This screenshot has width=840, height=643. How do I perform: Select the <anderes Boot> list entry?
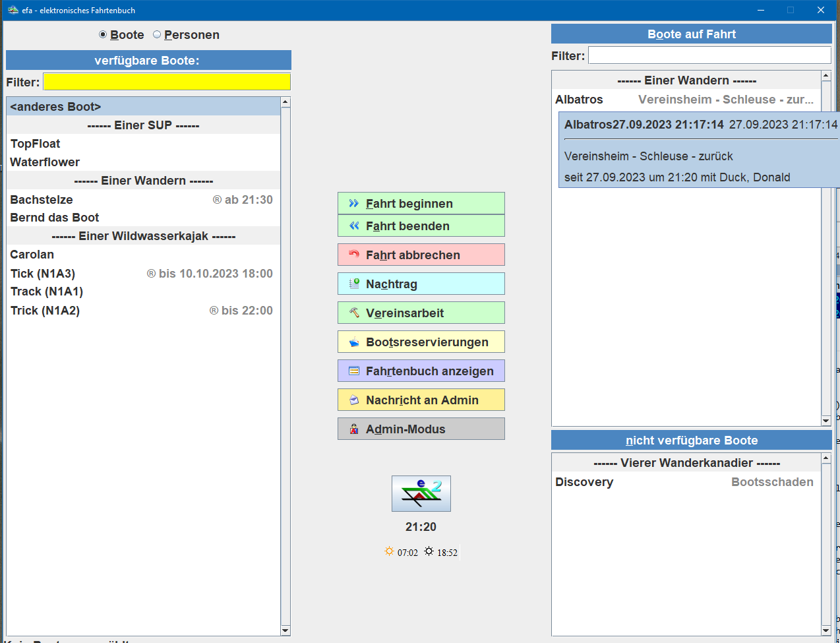coord(56,107)
